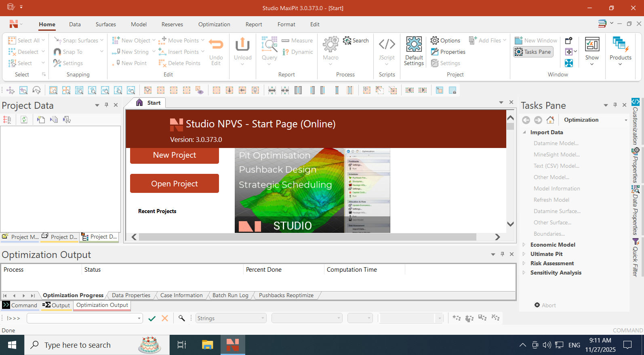
Task: Toggle pin on Project Data panel
Action: 106,105
